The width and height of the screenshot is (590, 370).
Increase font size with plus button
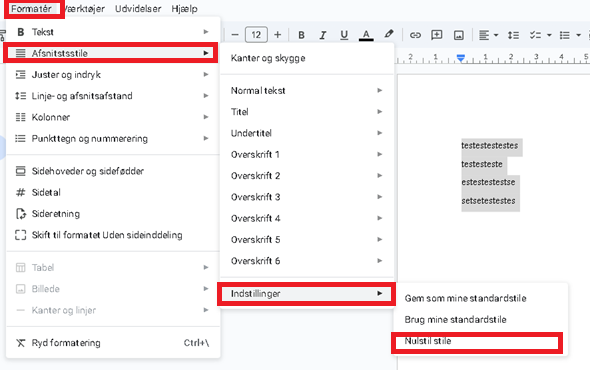click(278, 35)
